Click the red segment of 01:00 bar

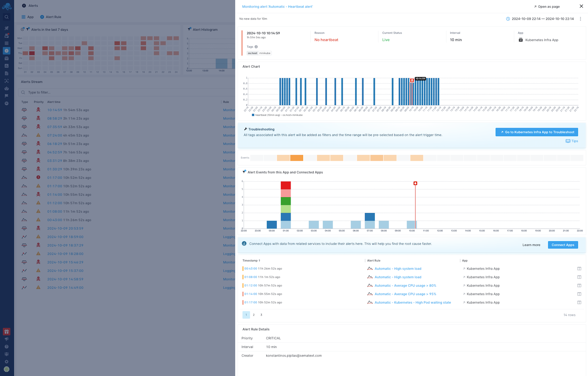coord(286,185)
